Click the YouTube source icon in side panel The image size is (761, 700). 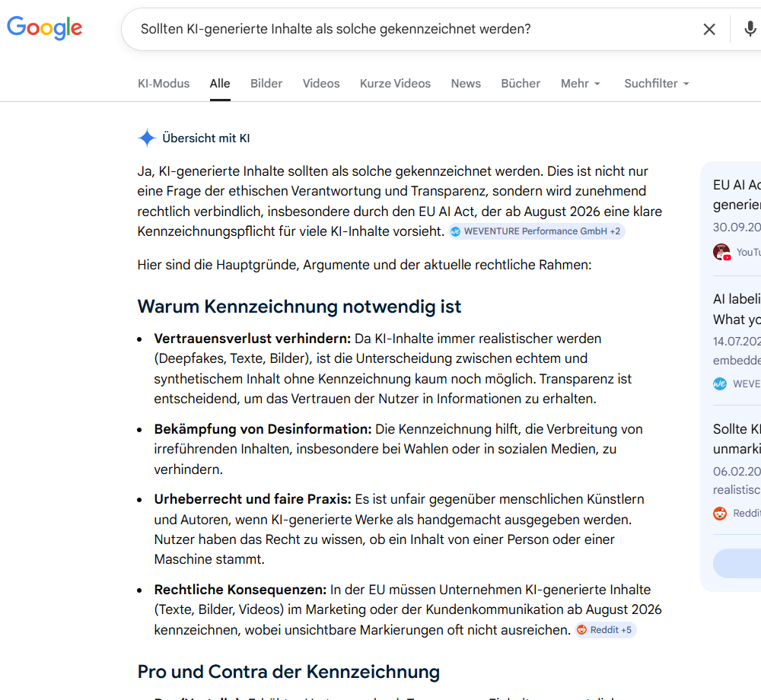[x=721, y=252]
